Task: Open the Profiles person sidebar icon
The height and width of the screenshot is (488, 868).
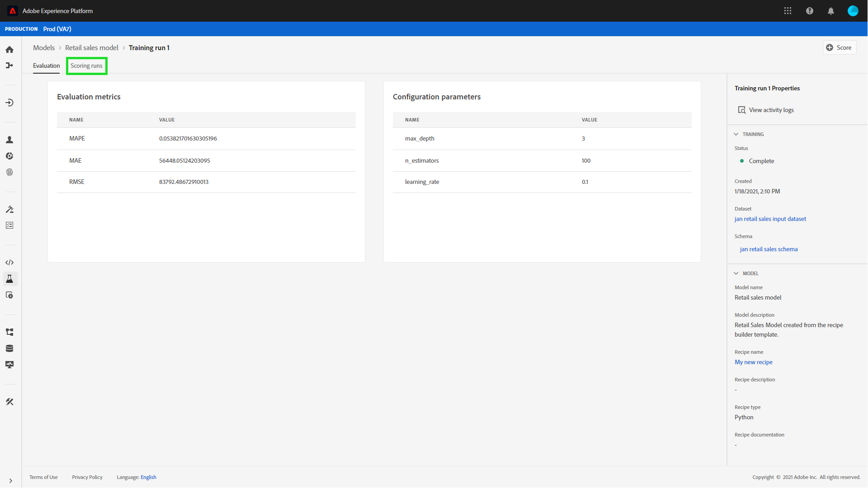Action: [9, 140]
